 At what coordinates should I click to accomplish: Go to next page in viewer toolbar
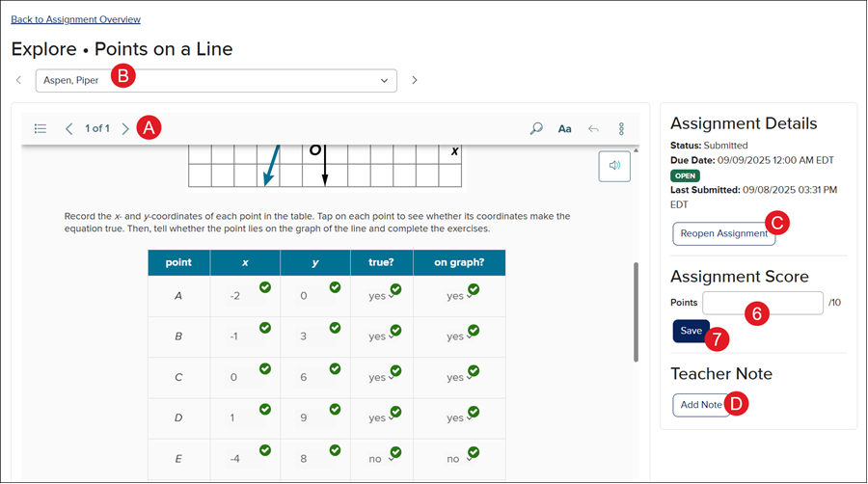(125, 128)
